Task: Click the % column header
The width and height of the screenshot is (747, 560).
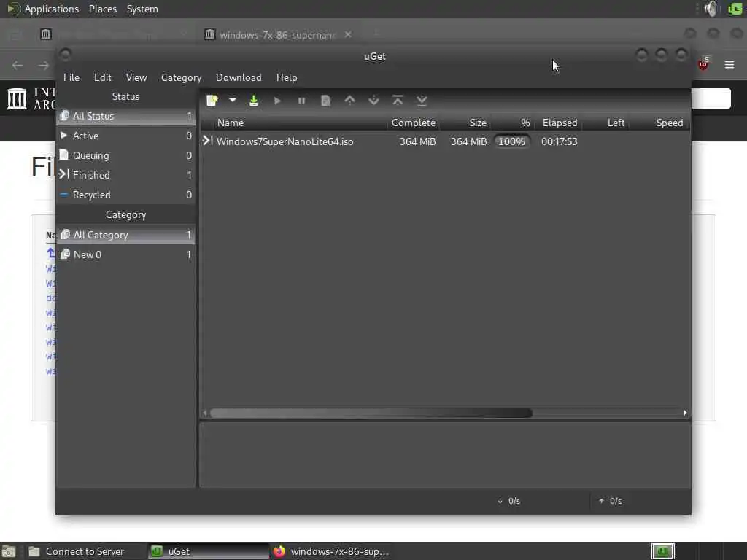Action: (513, 122)
